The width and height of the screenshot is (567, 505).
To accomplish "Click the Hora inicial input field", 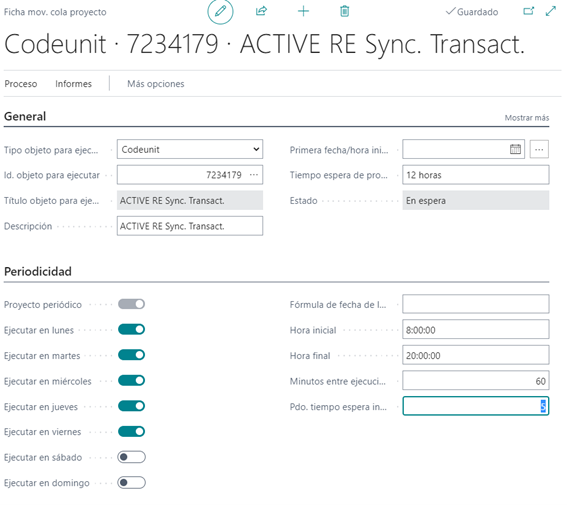I will (476, 330).
